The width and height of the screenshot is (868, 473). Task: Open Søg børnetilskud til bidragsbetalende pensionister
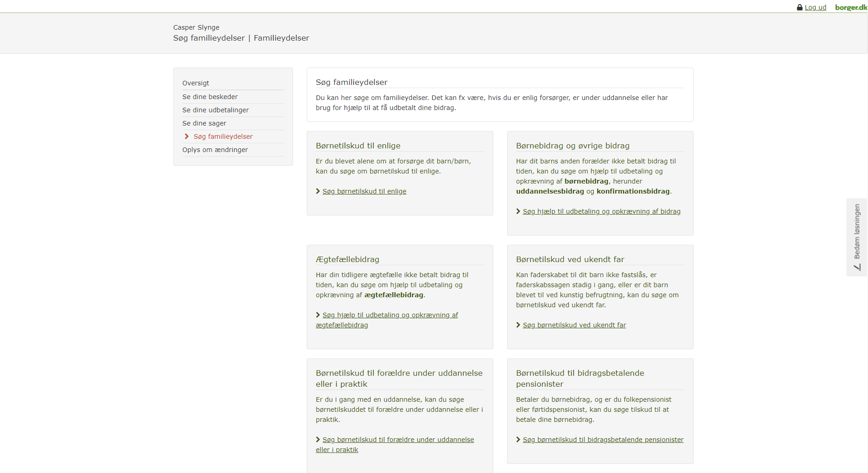603,440
